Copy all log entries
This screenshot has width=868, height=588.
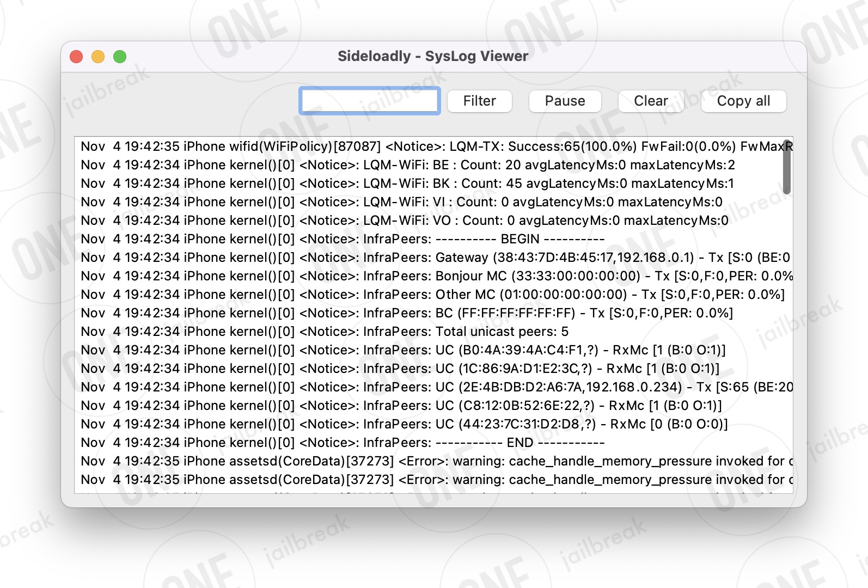click(x=744, y=101)
